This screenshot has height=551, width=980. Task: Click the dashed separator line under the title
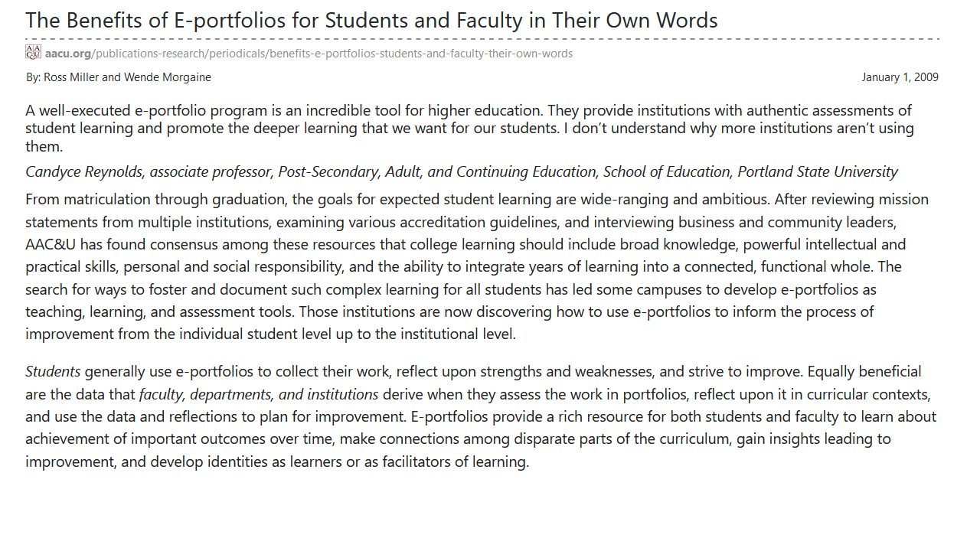(x=482, y=39)
